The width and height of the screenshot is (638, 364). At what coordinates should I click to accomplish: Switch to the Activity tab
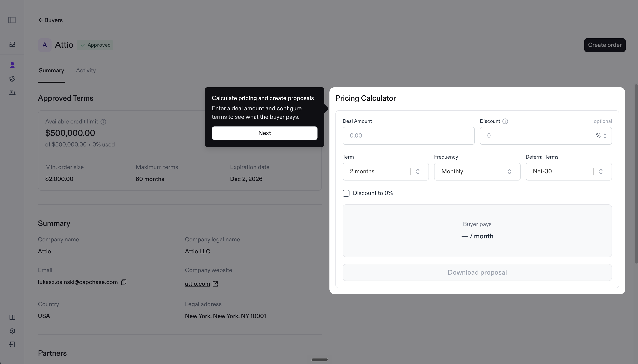[x=86, y=70]
